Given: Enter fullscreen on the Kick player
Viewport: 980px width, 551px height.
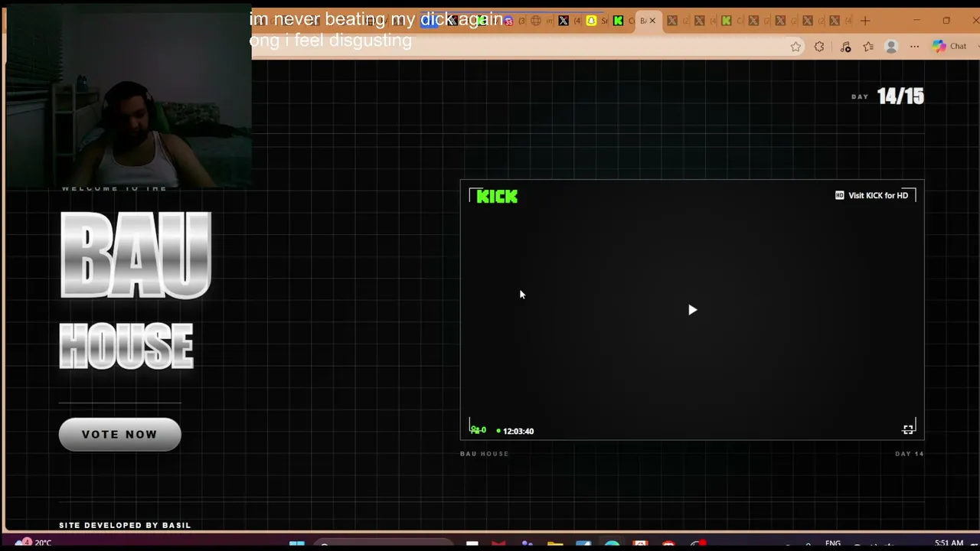Looking at the screenshot, I should click(x=908, y=429).
